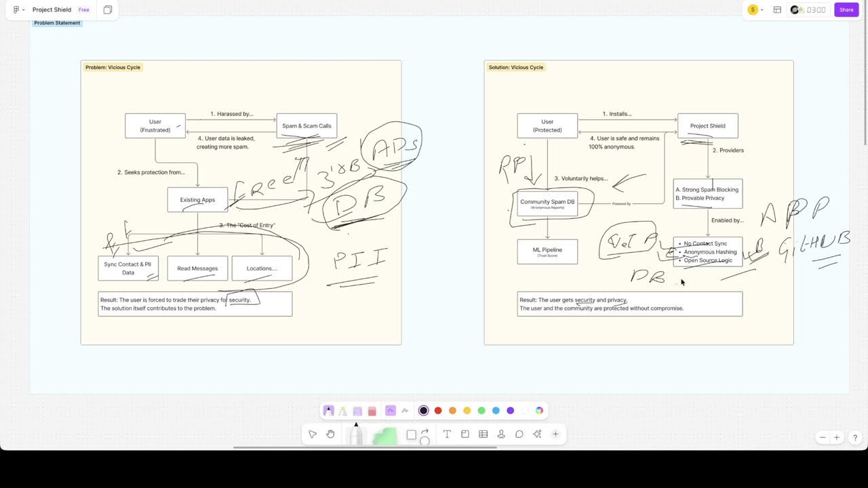
Task: Open the AI sparkle actions tool
Action: 537,434
